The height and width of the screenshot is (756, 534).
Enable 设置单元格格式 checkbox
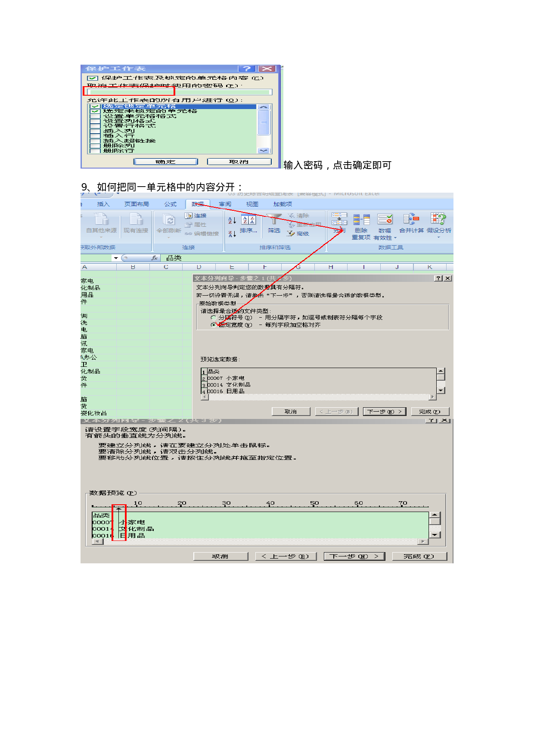95,116
